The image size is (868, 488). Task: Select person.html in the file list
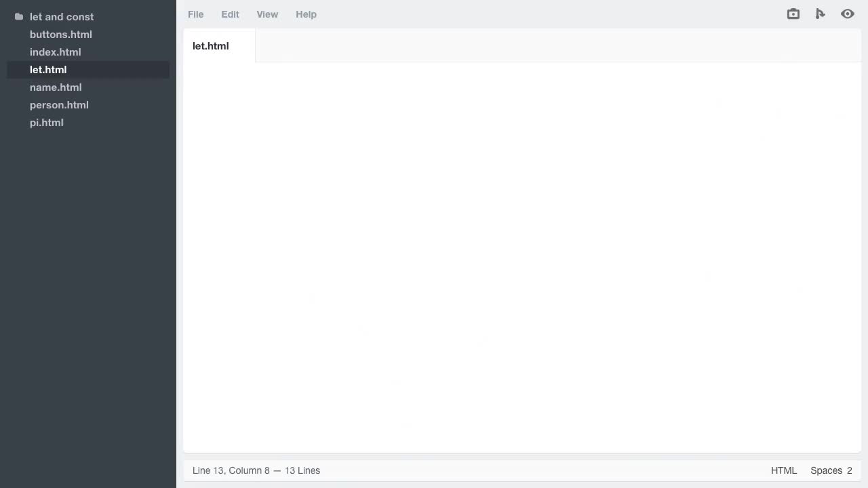point(59,104)
